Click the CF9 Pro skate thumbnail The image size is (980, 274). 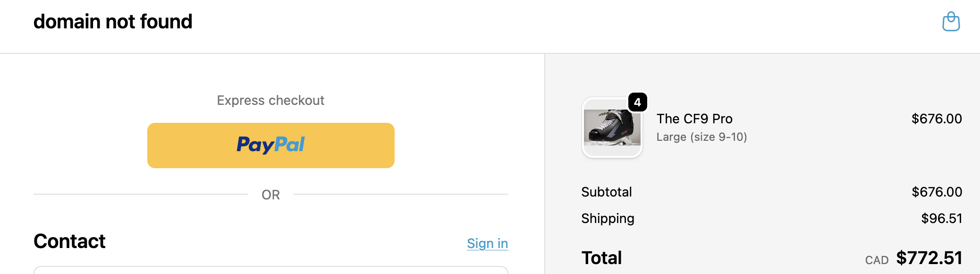[612, 128]
